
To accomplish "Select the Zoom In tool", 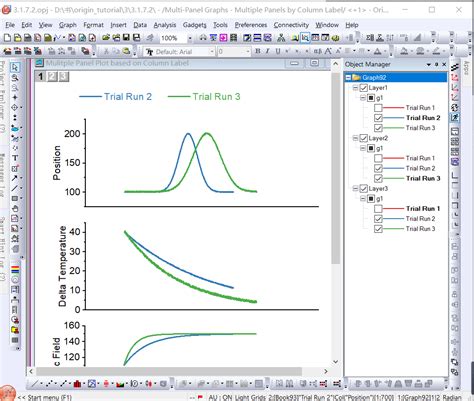I will coord(15,78).
